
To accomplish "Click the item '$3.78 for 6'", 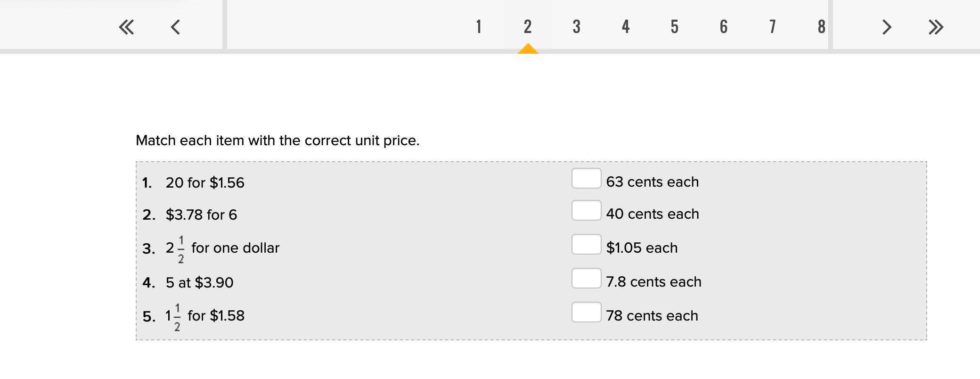I will [x=201, y=215].
